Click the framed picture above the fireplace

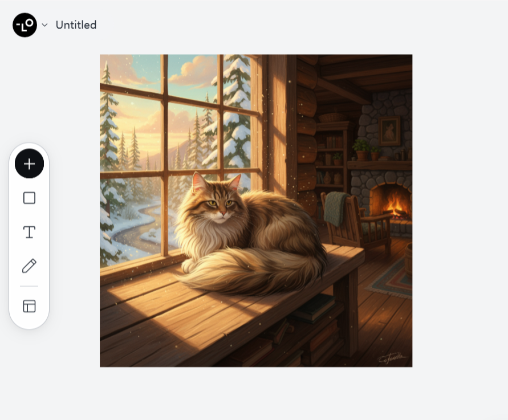point(390,131)
